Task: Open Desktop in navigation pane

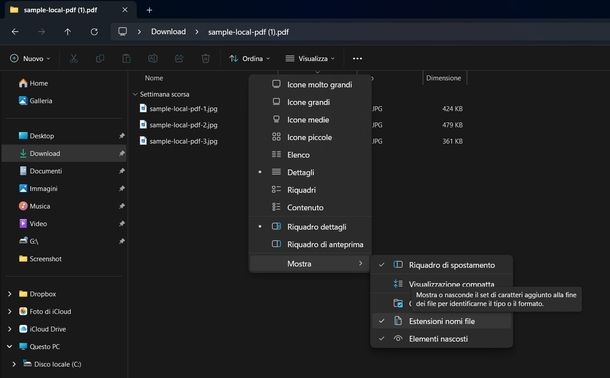Action: (64, 136)
